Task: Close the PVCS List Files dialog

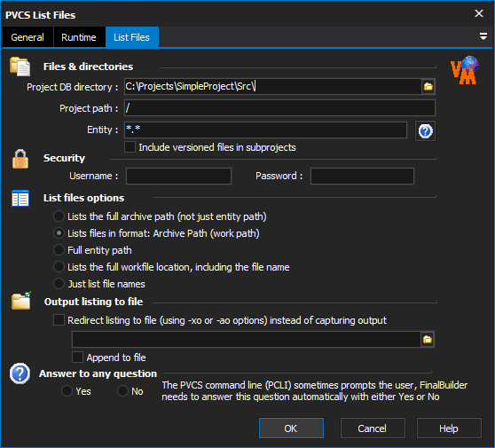Action: coord(478,13)
